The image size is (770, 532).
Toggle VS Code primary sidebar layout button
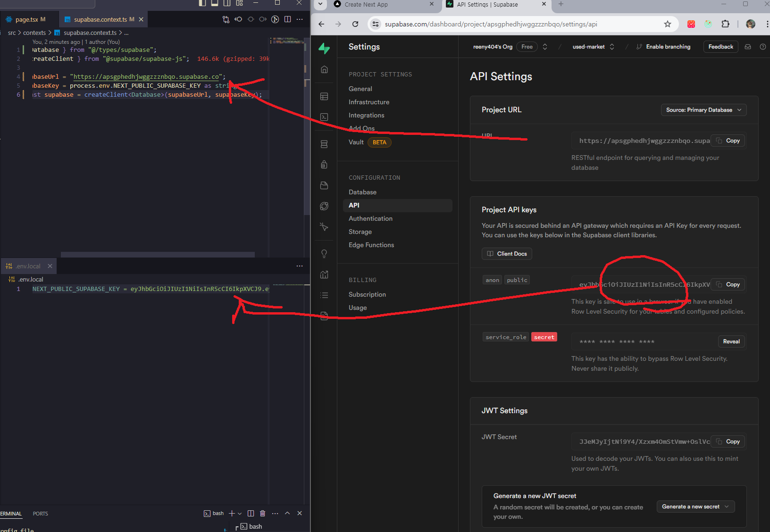(202, 3)
